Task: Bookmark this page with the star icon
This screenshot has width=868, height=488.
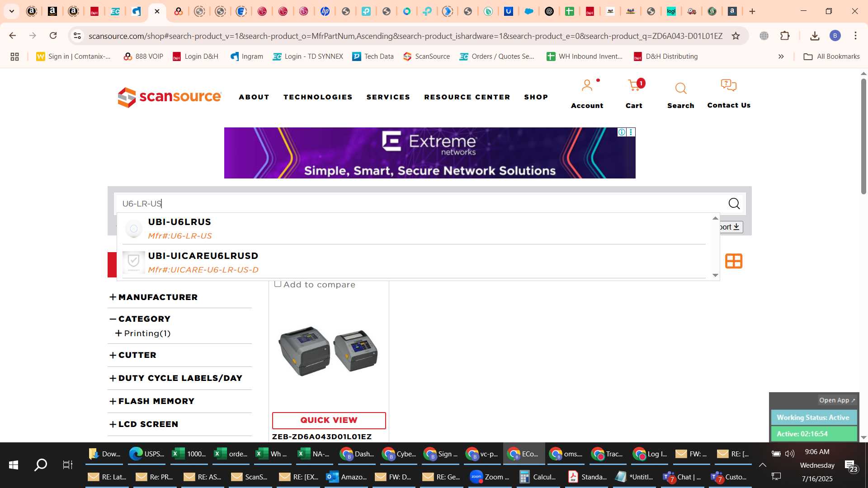Action: point(736,36)
